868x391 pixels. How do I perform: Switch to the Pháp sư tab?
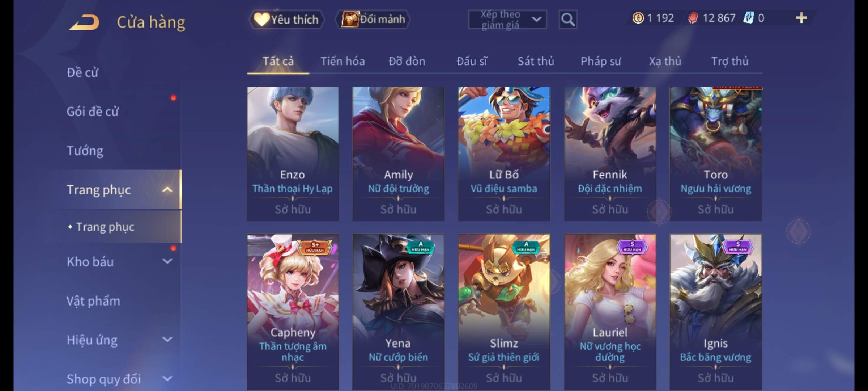point(601,61)
